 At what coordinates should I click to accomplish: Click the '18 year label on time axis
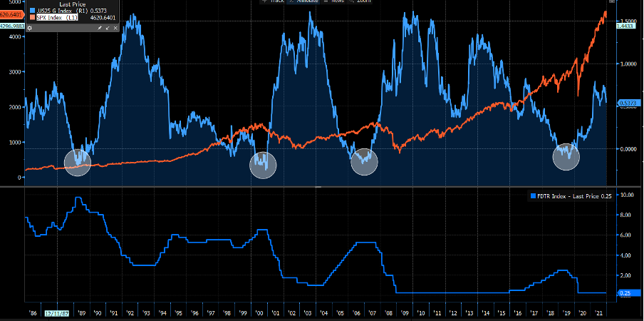pyautogui.click(x=550, y=313)
